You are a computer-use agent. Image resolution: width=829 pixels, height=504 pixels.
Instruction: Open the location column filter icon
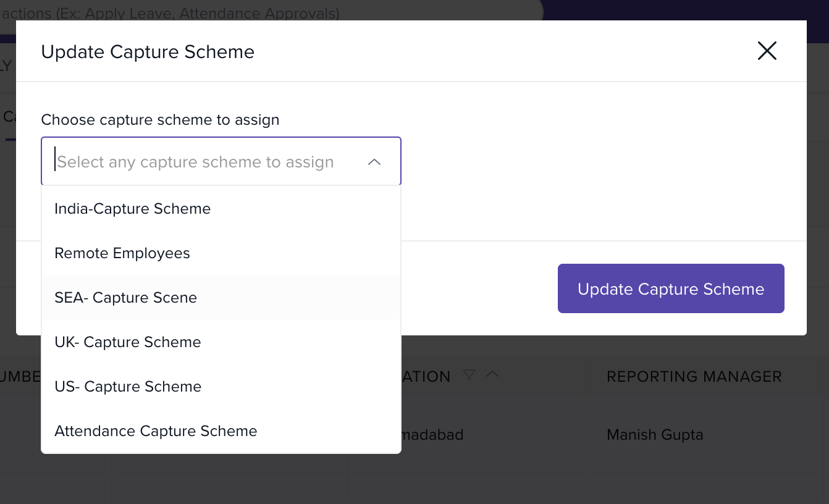click(469, 376)
